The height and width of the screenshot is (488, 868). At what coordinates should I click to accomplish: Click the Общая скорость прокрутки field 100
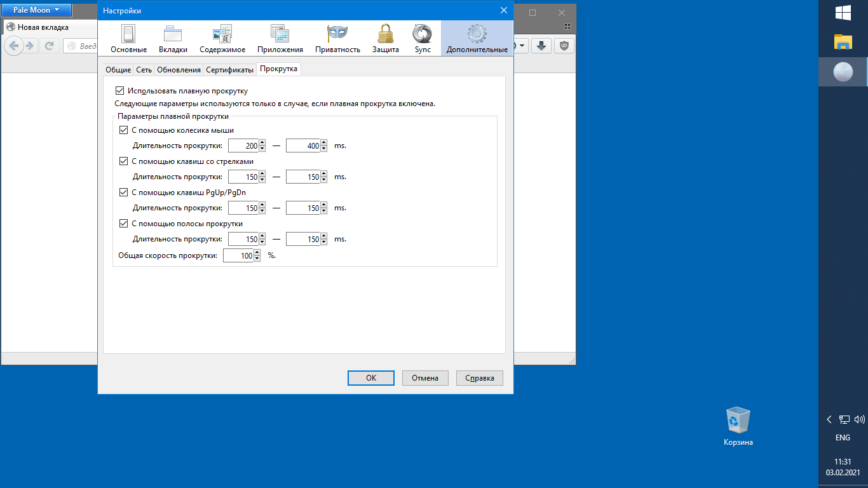tap(238, 255)
